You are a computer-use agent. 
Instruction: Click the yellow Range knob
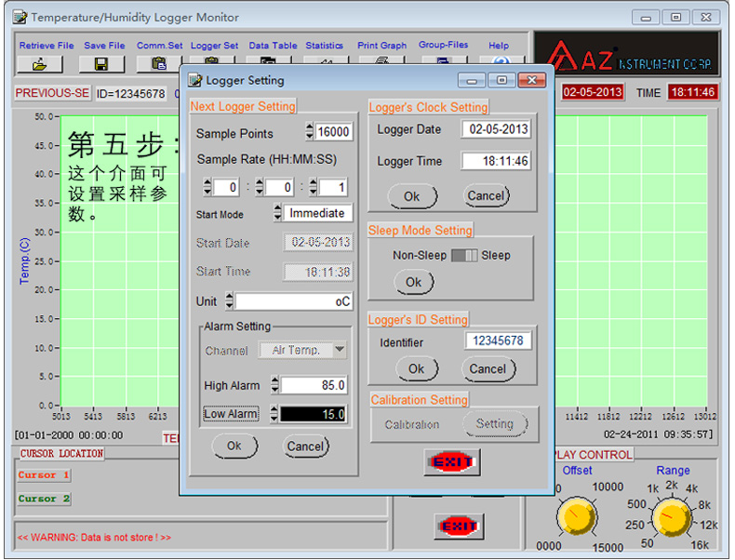pos(672,517)
